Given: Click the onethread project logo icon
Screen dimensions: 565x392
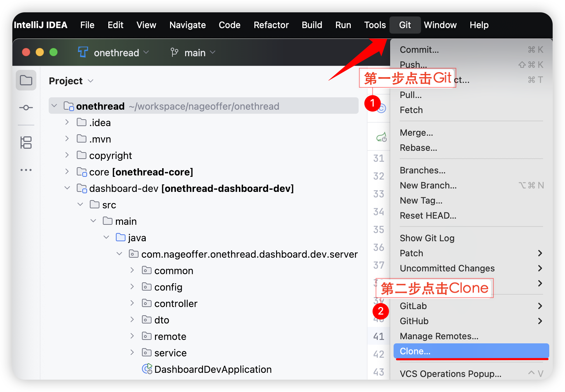Looking at the screenshot, I should point(83,52).
